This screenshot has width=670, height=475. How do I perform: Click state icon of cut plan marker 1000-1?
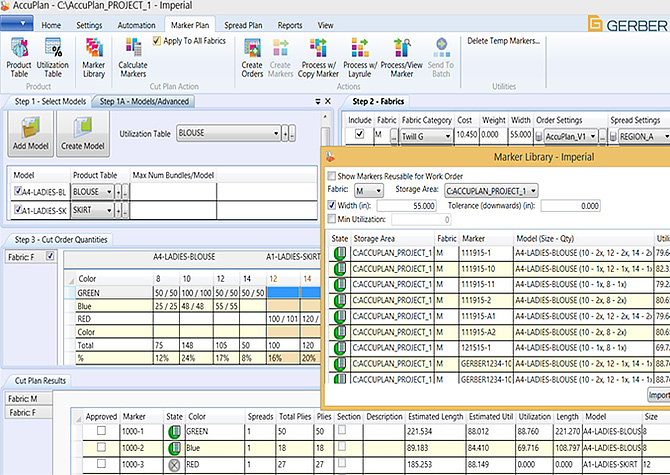tap(174, 432)
